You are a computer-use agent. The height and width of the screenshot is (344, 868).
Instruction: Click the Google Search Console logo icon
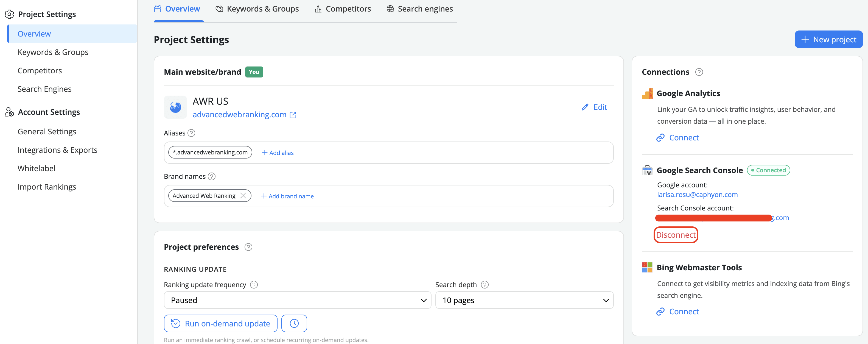coord(647,170)
